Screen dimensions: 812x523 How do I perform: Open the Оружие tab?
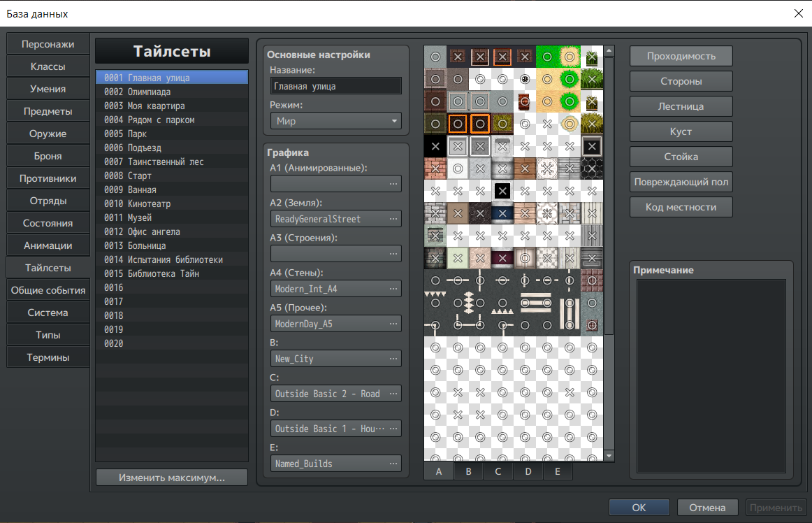coord(48,134)
